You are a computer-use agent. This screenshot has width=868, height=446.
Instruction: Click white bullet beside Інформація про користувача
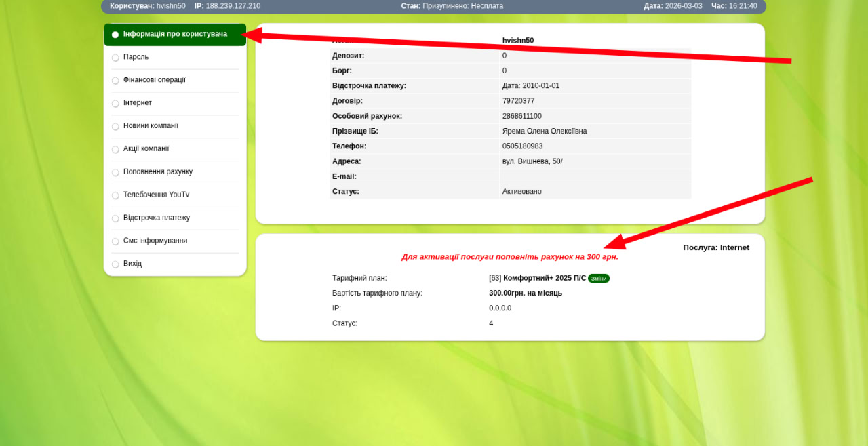pos(115,35)
